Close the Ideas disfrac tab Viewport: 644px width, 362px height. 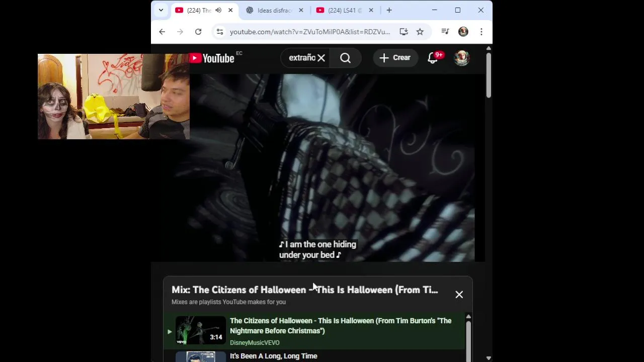tap(301, 10)
